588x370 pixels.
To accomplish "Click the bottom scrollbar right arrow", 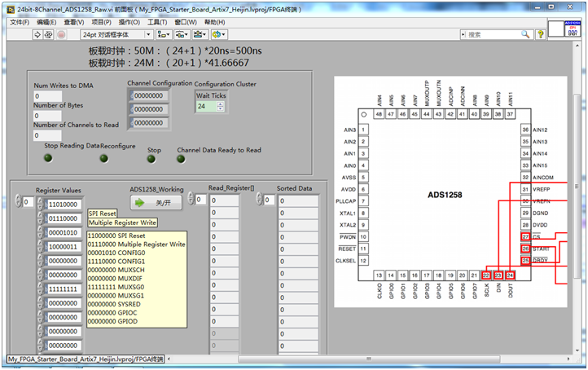I will (x=568, y=359).
